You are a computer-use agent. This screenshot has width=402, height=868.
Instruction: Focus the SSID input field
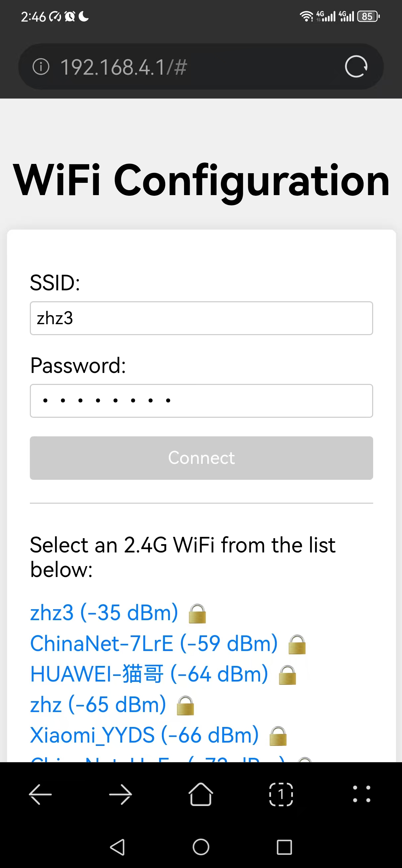point(202,318)
